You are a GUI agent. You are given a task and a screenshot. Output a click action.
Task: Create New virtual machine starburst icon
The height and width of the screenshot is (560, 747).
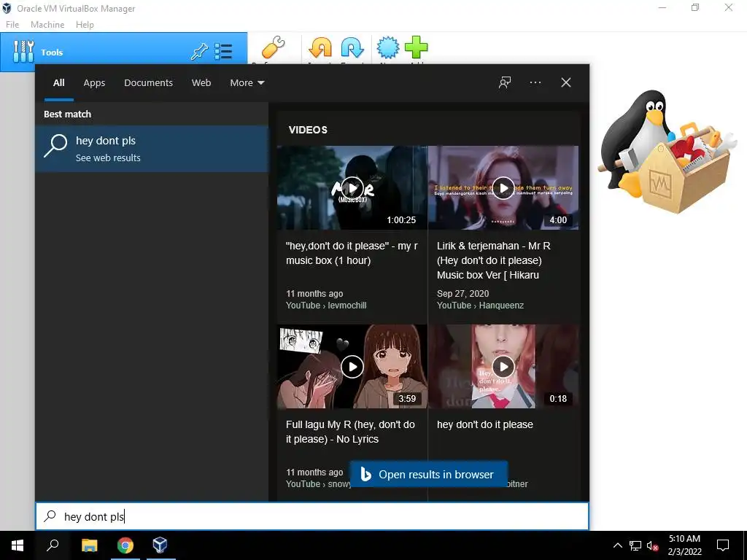(x=388, y=47)
